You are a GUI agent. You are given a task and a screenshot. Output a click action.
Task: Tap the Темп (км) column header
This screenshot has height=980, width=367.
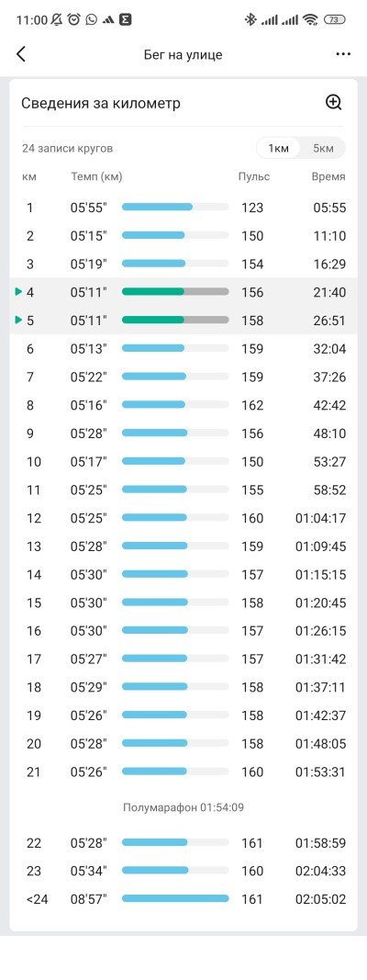click(x=96, y=177)
